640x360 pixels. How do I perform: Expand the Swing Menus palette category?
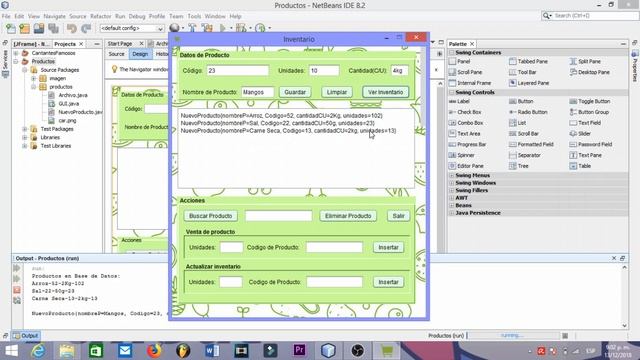point(452,176)
